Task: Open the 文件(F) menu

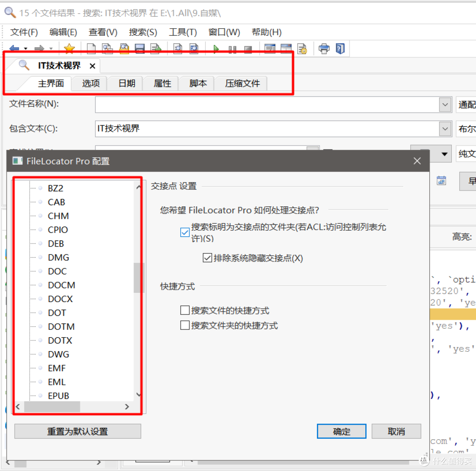Action: (24, 32)
